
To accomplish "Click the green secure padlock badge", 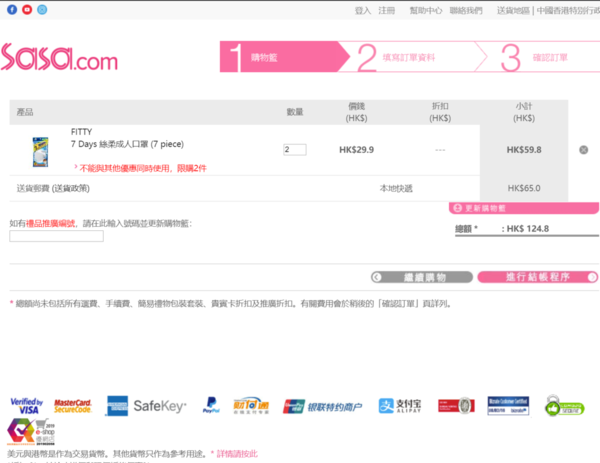I will point(564,406).
